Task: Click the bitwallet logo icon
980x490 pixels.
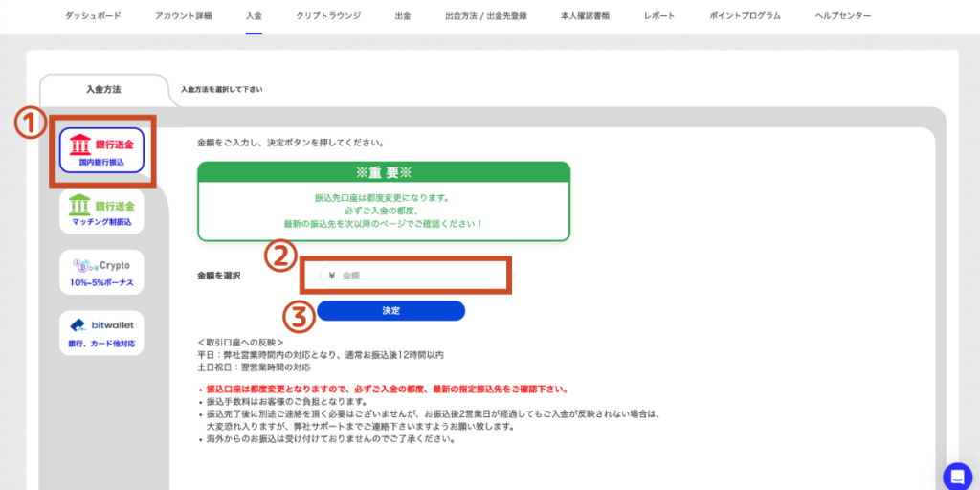Action: [78, 325]
